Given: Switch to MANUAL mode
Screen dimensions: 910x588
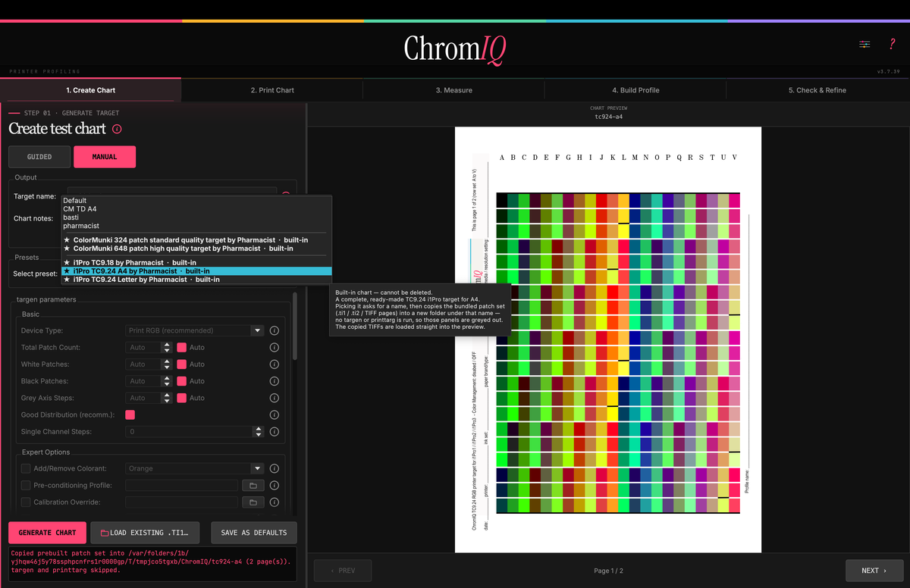Looking at the screenshot, I should (x=105, y=157).
